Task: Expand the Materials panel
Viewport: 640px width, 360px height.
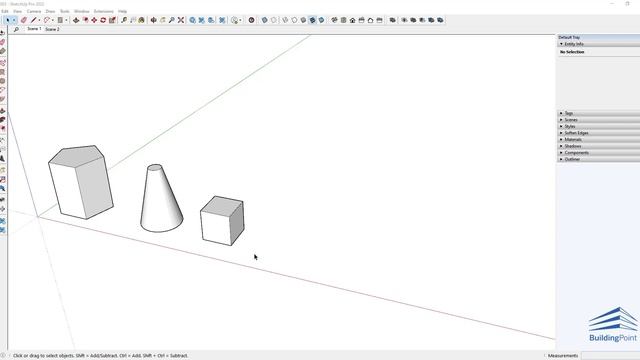Action: [561, 139]
